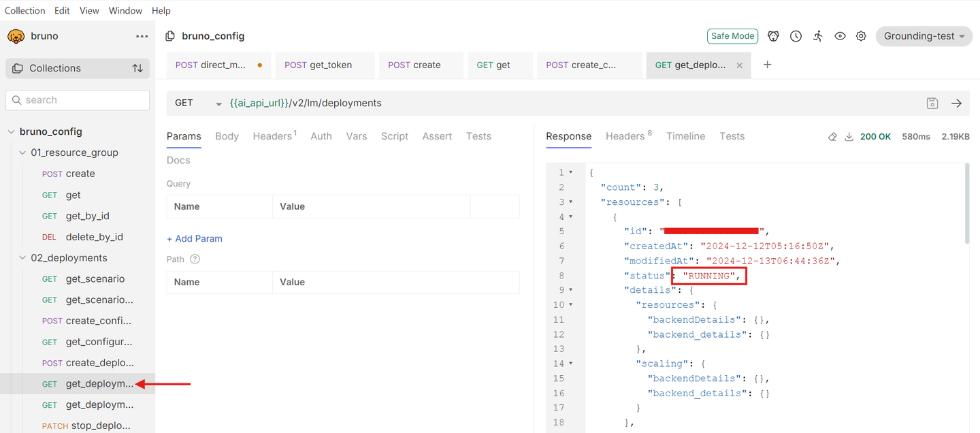Image resolution: width=980 pixels, height=433 pixels.
Task: Clear response with the eraser icon
Action: pos(832,137)
